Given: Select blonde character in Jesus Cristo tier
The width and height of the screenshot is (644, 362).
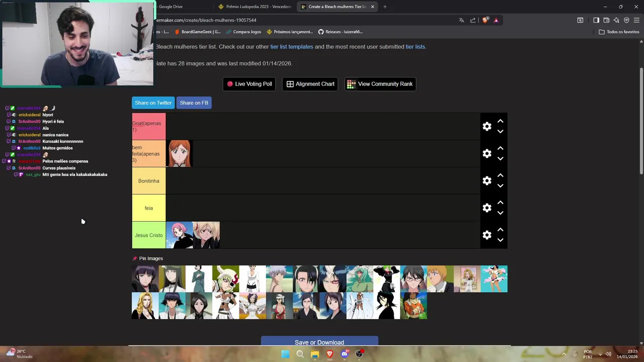Looking at the screenshot, I should 206,235.
